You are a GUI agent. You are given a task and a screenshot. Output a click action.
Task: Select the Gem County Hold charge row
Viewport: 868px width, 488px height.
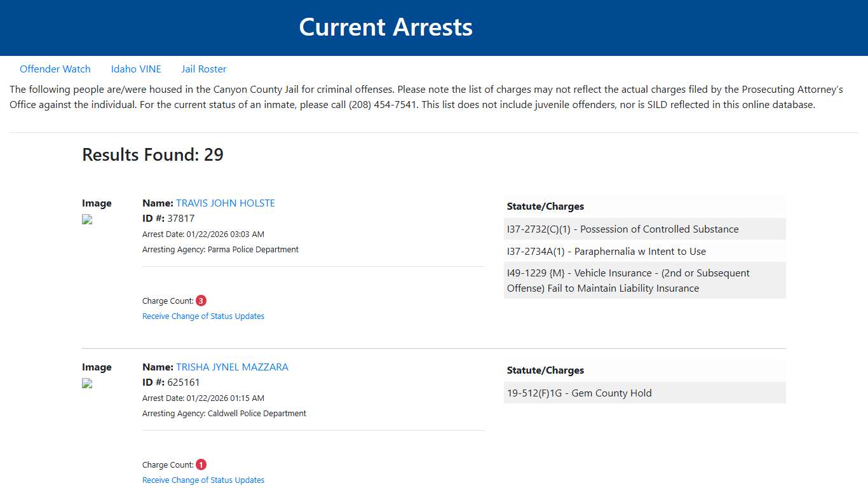pos(645,393)
